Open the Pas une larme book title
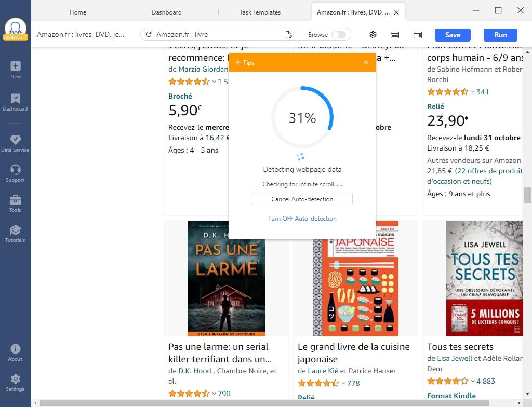The image size is (532, 407). [220, 352]
